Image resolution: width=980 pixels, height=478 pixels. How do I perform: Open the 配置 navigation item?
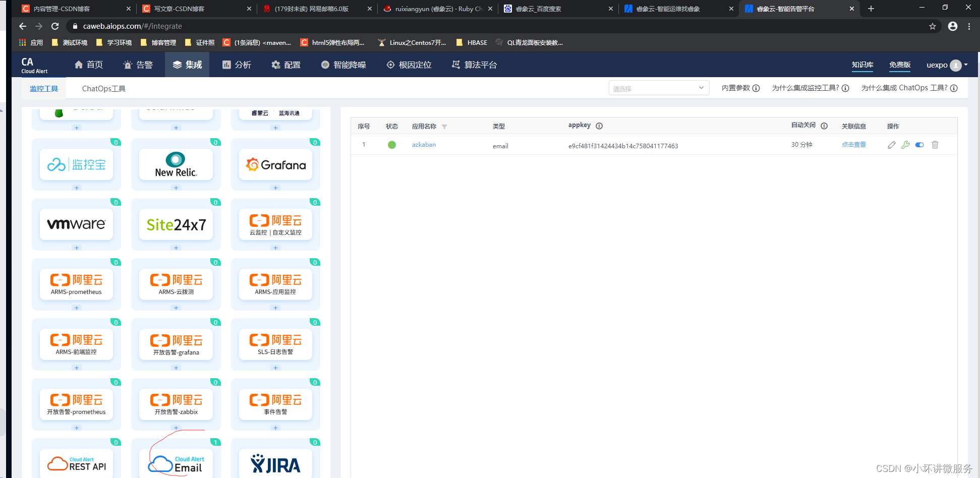pos(286,65)
